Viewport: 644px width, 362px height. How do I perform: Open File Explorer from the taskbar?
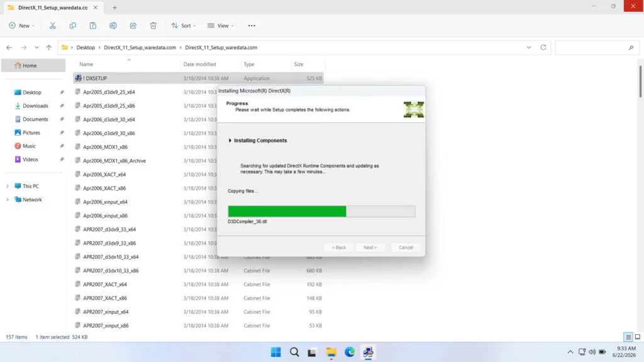(x=331, y=352)
